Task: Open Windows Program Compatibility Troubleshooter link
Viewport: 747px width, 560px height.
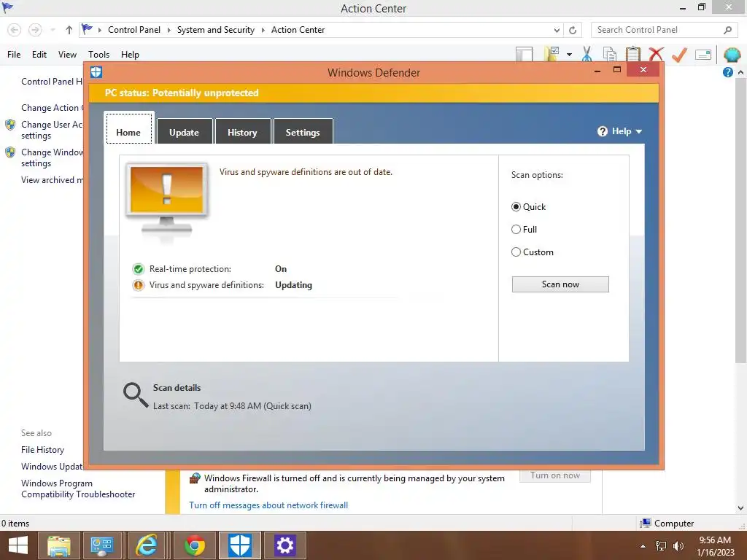Action: (x=78, y=489)
